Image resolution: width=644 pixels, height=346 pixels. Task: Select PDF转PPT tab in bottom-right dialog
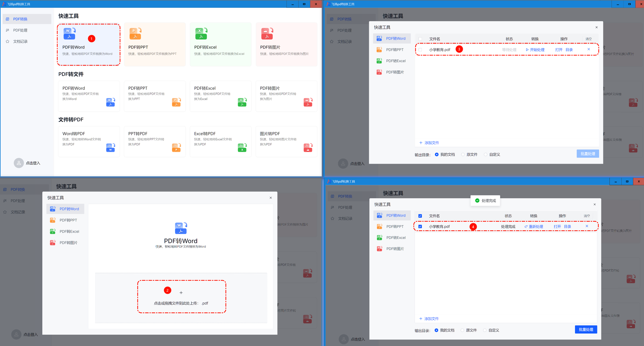click(x=392, y=226)
